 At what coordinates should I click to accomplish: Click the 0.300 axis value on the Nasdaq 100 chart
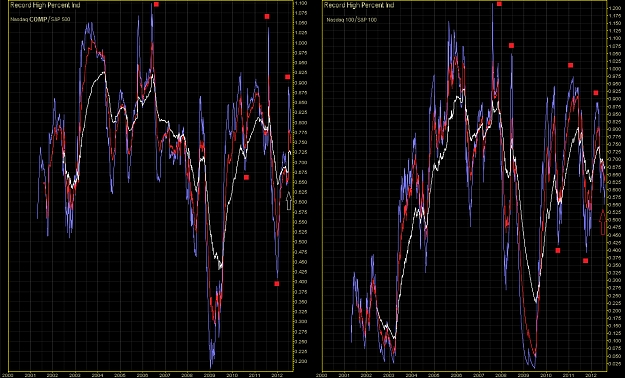pos(615,280)
